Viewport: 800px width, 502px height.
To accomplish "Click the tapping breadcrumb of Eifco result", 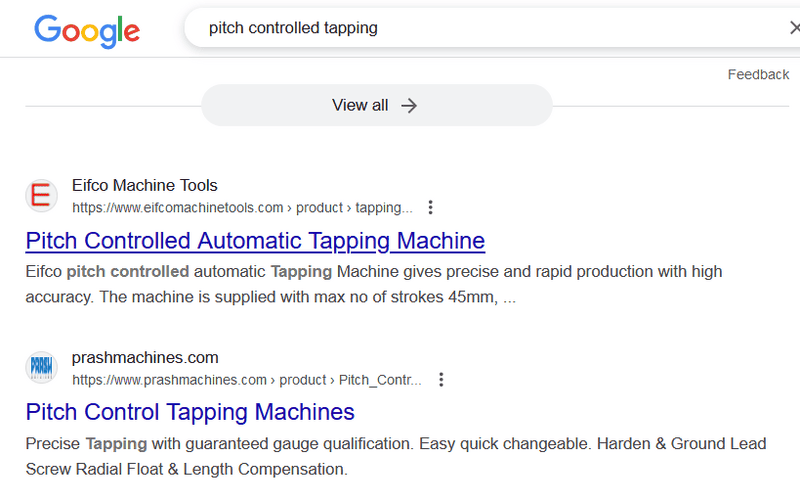I will tap(384, 208).
